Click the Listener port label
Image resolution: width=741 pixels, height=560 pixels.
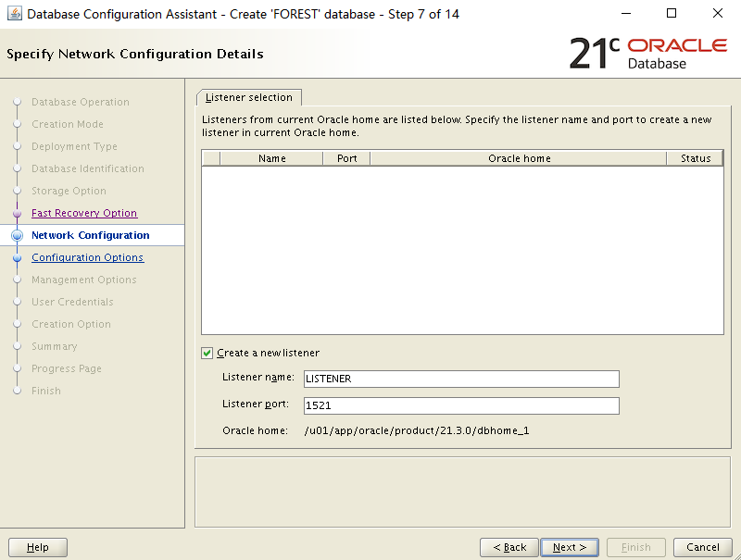(x=256, y=404)
